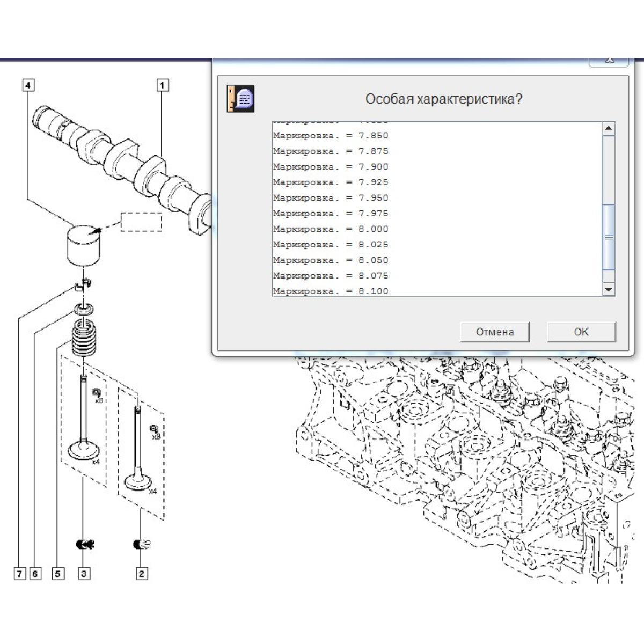Click callout number 6 in the diagram
The height and width of the screenshot is (644, 644).
[x=35, y=574]
